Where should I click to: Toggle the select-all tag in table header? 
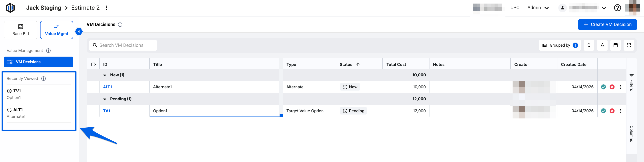pos(93,65)
